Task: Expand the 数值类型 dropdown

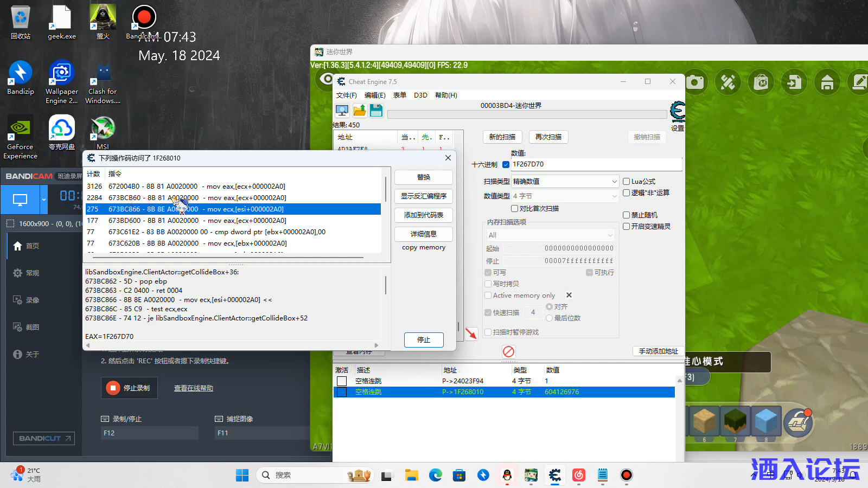Action: (565, 196)
